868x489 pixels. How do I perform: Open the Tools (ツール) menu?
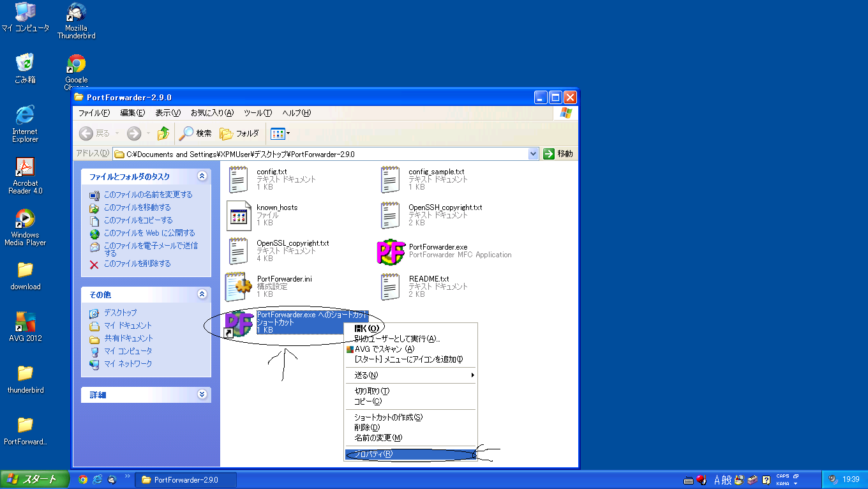(x=258, y=113)
